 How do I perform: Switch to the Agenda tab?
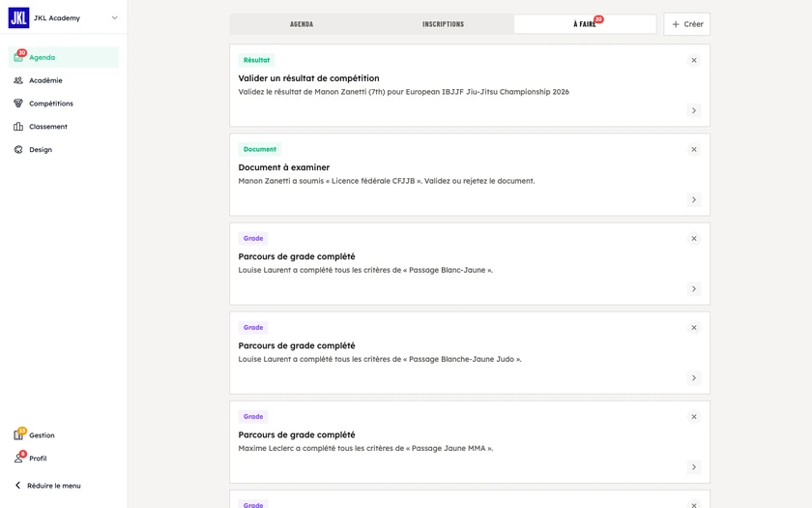(302, 24)
